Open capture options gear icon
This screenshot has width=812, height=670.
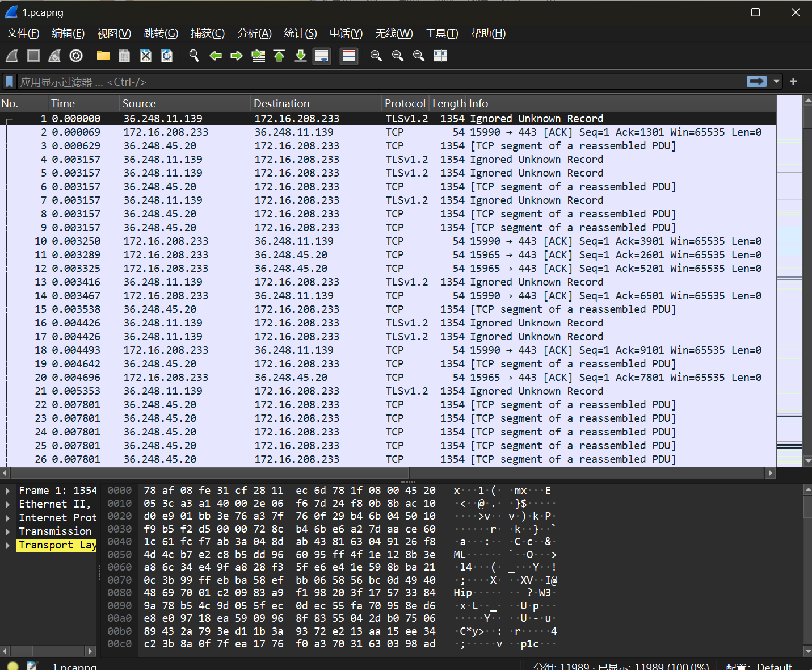coord(76,56)
